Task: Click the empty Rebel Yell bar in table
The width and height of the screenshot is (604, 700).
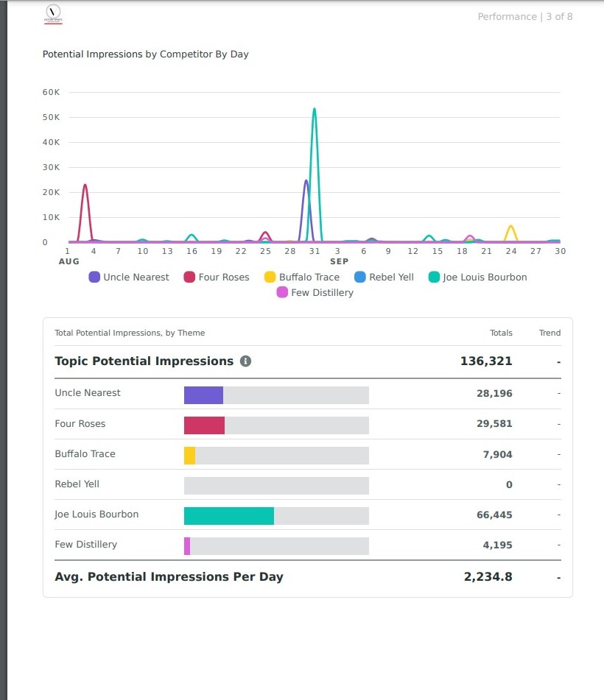Action: 276,486
